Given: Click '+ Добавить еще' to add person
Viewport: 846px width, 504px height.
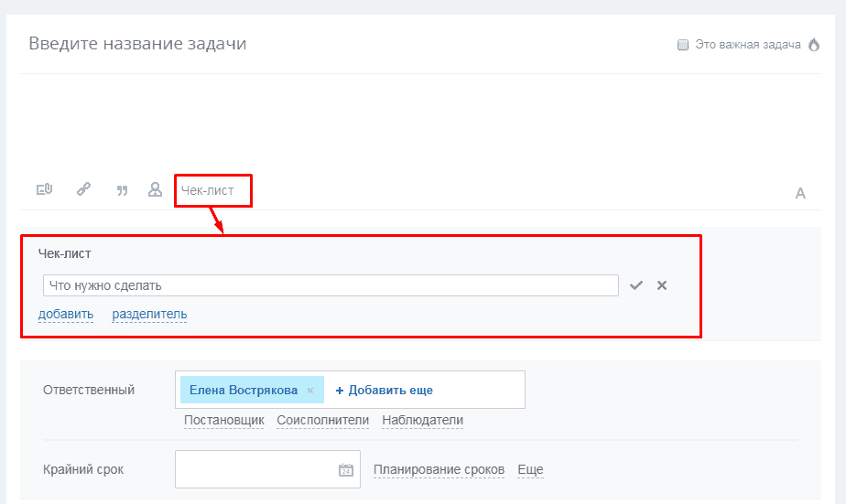Looking at the screenshot, I should pyautogui.click(x=384, y=390).
